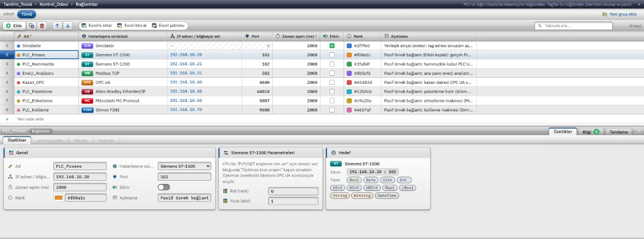The width and height of the screenshot is (644, 239).
Task: Click the MB badge for Modbus TCP
Action: (87, 73)
